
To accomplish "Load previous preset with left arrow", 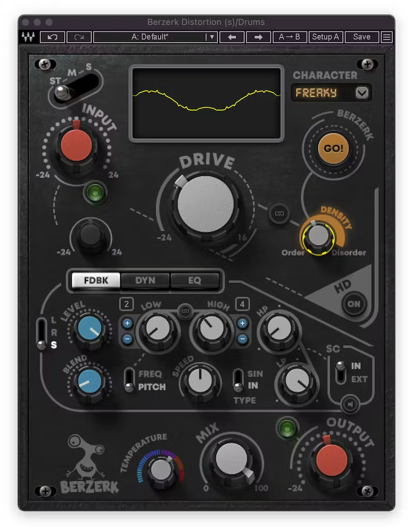I will pyautogui.click(x=232, y=37).
